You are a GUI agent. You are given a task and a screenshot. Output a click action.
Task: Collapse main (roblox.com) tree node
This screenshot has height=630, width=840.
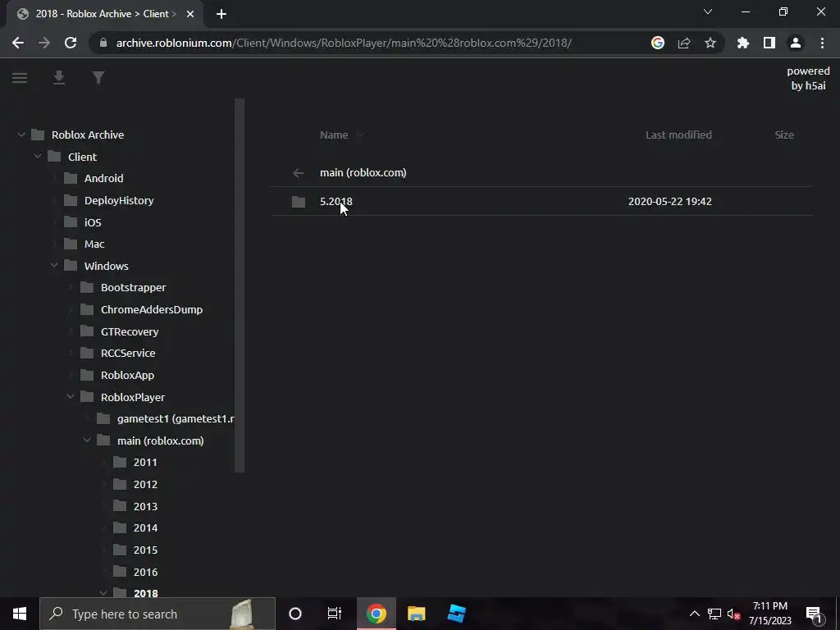click(87, 440)
